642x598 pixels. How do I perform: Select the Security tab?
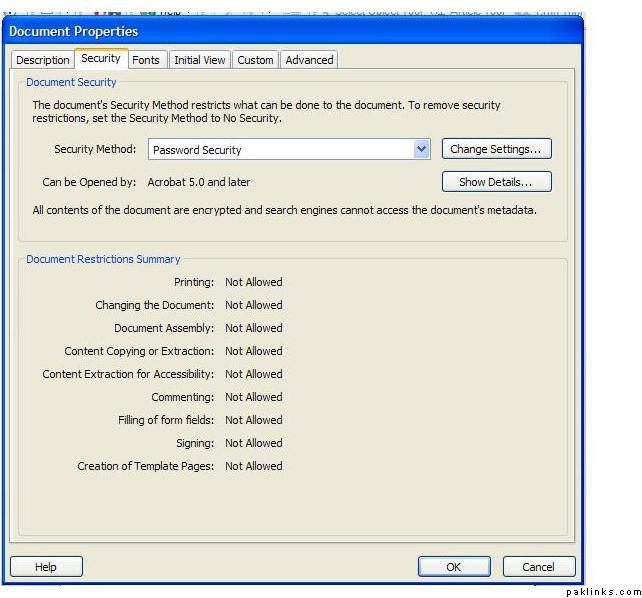(101, 59)
